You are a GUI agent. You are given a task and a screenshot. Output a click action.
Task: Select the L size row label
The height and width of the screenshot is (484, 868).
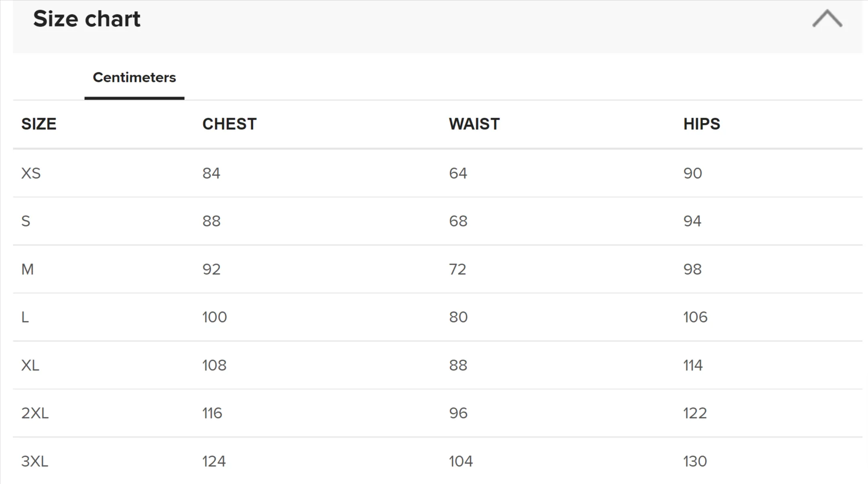pyautogui.click(x=25, y=317)
